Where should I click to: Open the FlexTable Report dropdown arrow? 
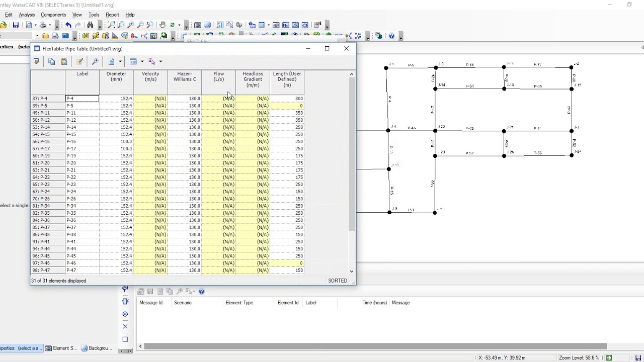[120, 61]
